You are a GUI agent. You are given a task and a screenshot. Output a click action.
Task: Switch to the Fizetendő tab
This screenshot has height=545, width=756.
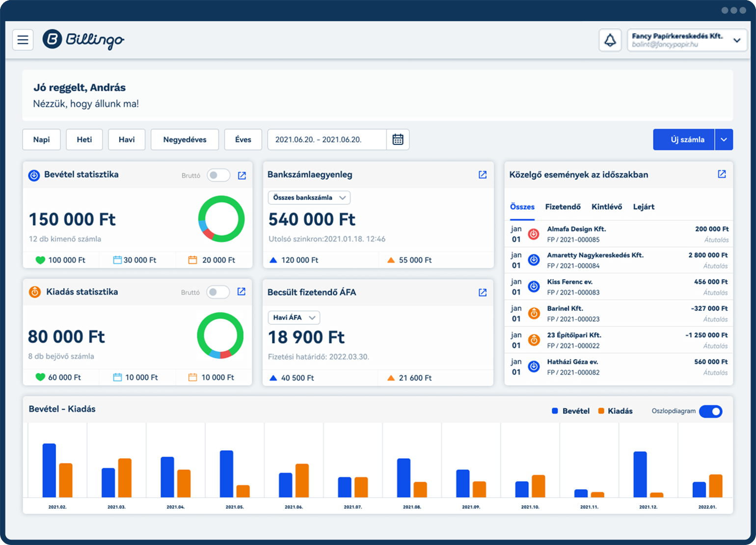(x=563, y=207)
